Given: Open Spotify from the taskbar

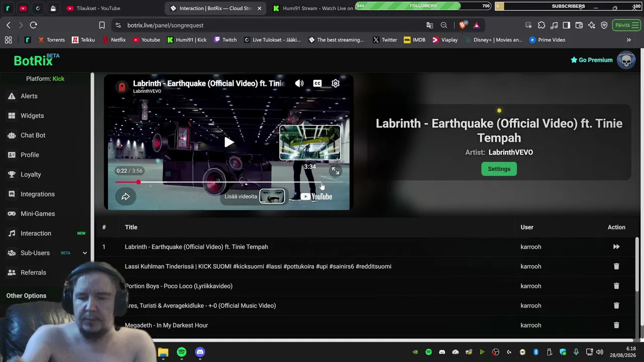Looking at the screenshot, I should click(x=182, y=352).
